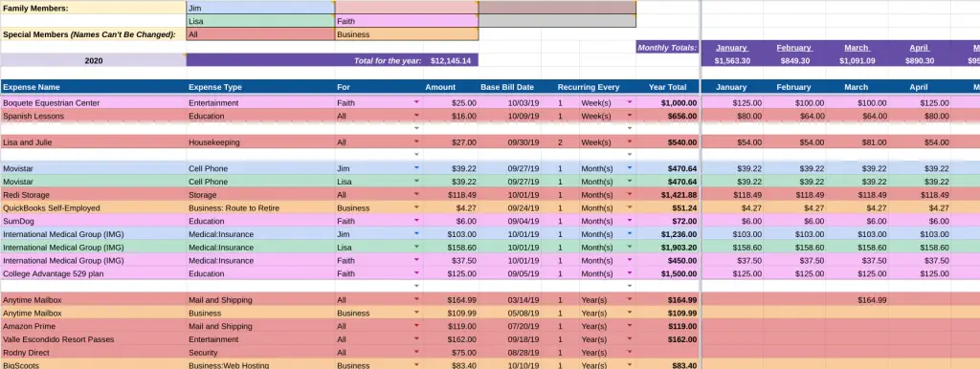Select the $164.99 March cell for Anytime Mailbox

(857, 300)
